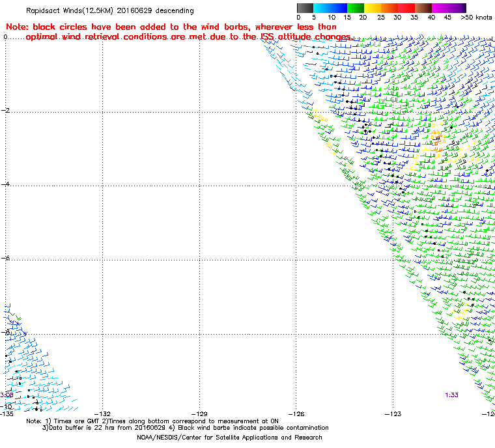Click the blue 10-15 knots legend swatch
Screen dimensions: 495x448
pos(339,8)
